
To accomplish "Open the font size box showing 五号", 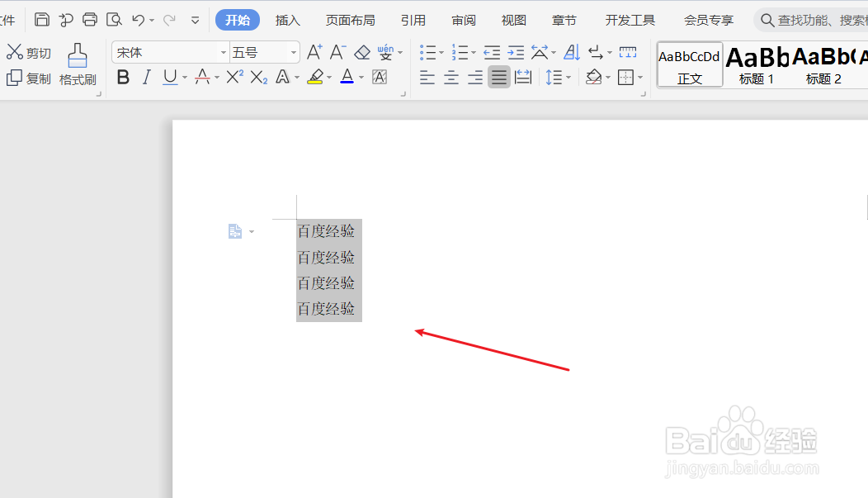I will pos(265,53).
